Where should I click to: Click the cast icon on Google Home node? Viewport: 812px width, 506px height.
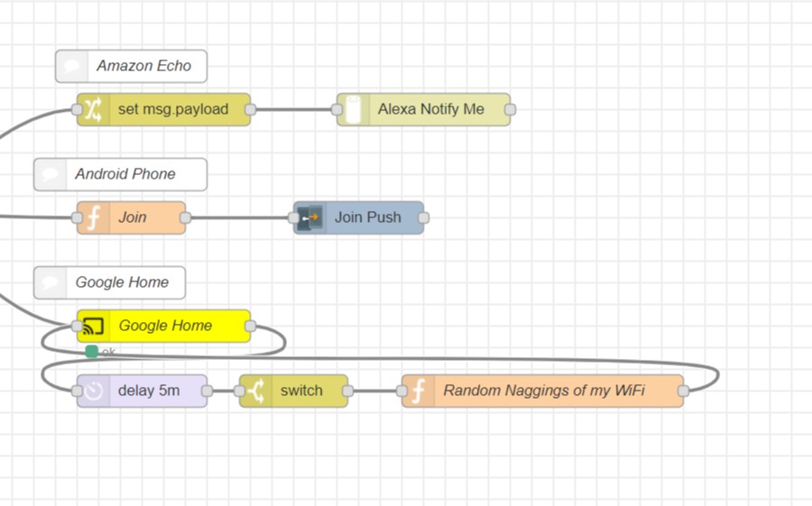point(94,326)
